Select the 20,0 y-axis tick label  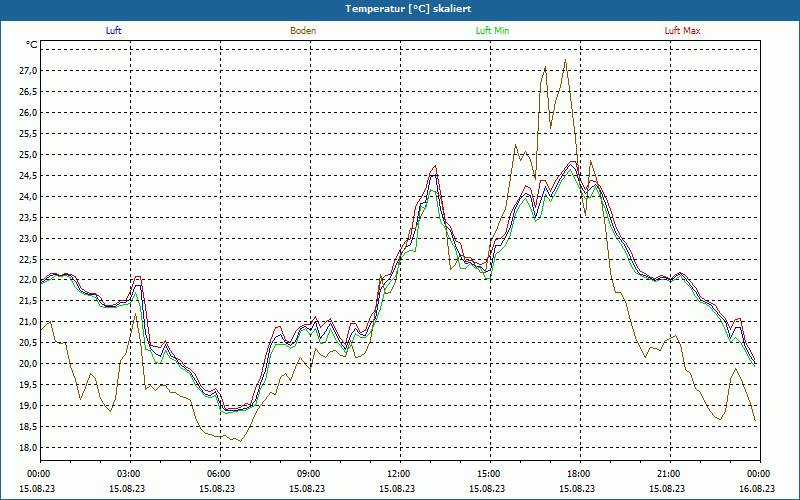point(26,364)
